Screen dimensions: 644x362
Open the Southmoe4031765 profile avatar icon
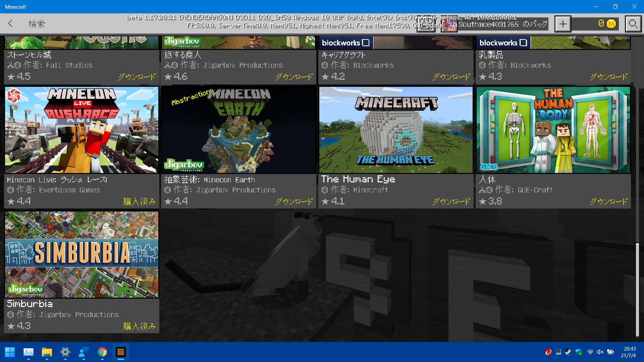click(449, 25)
